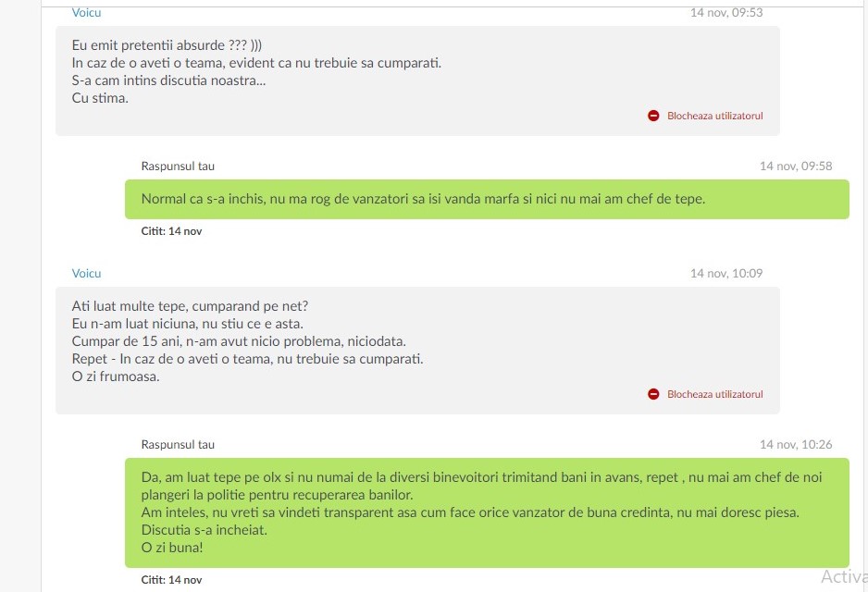Click the 'Raspunsul tau' label above the 10:26 reply
The width and height of the screenshot is (868, 592).
tap(178, 444)
